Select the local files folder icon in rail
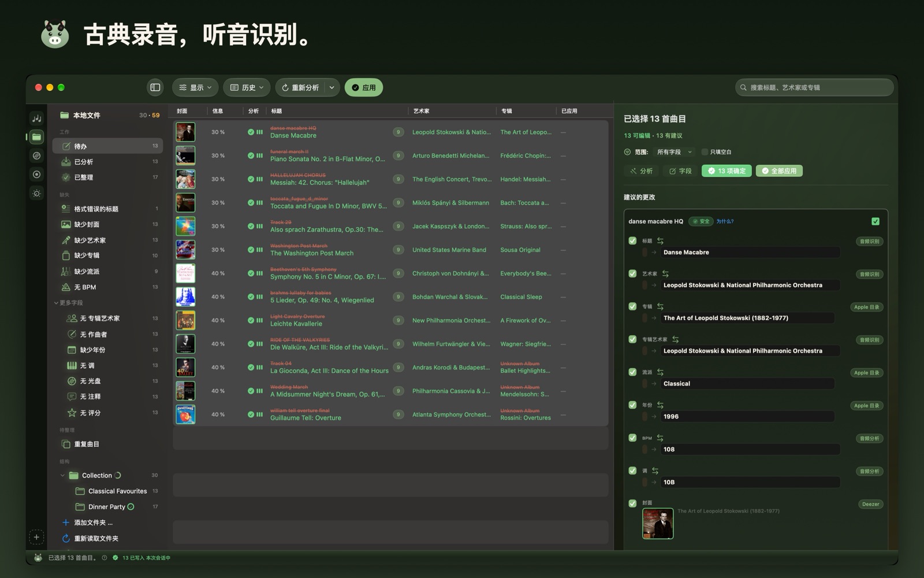 pyautogui.click(x=36, y=137)
